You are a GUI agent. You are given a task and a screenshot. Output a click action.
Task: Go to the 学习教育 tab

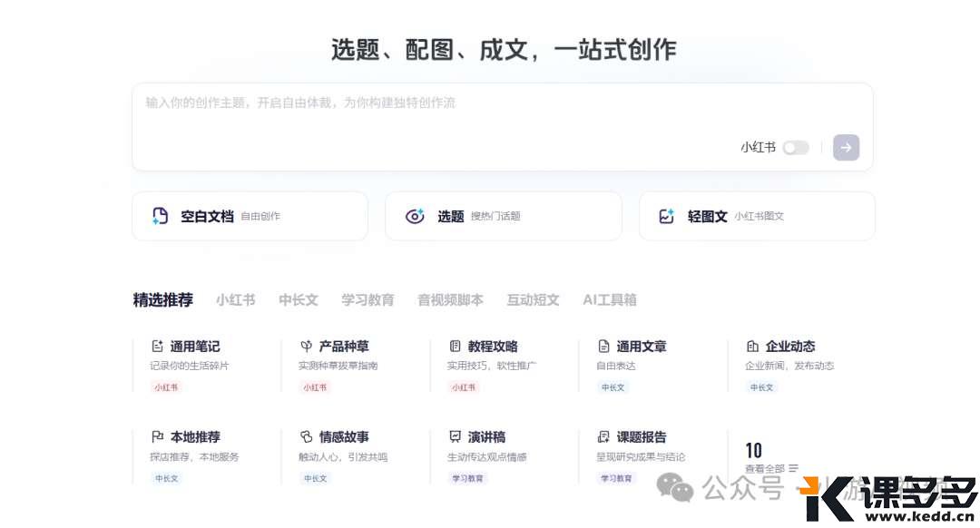tap(367, 300)
